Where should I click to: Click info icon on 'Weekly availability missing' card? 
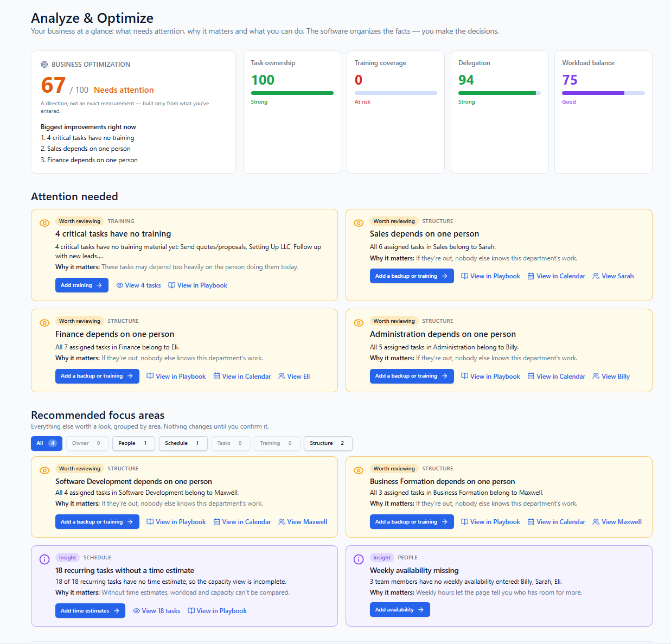pyautogui.click(x=359, y=559)
